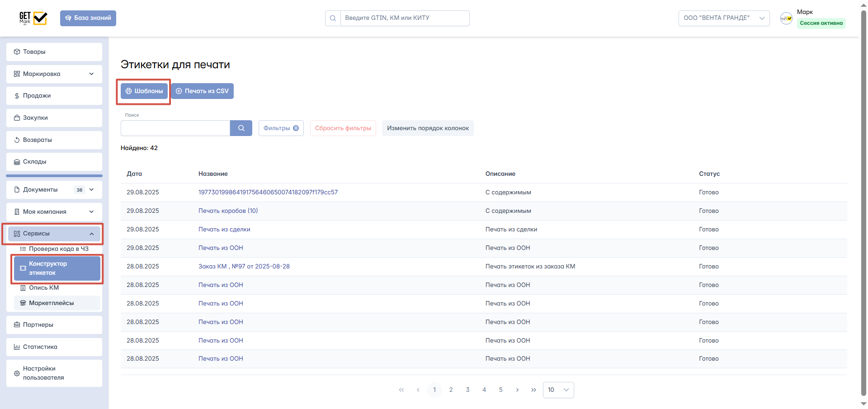Click the Маркировка QR icon
Viewport: 868px width, 409px height.
click(x=17, y=74)
